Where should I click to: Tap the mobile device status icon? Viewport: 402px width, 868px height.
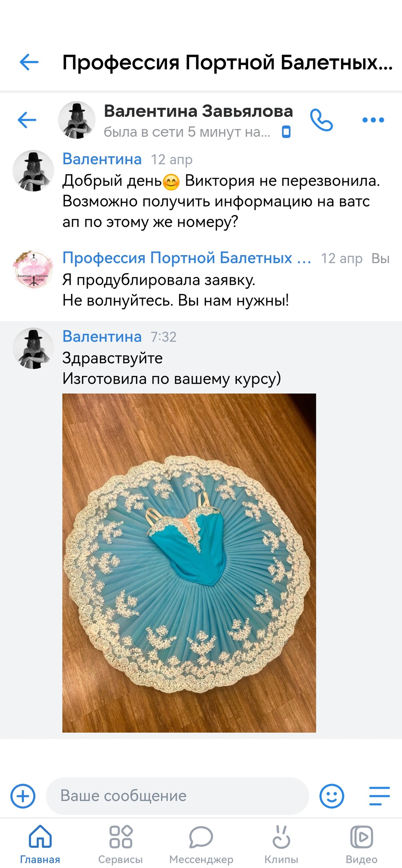[x=286, y=132]
